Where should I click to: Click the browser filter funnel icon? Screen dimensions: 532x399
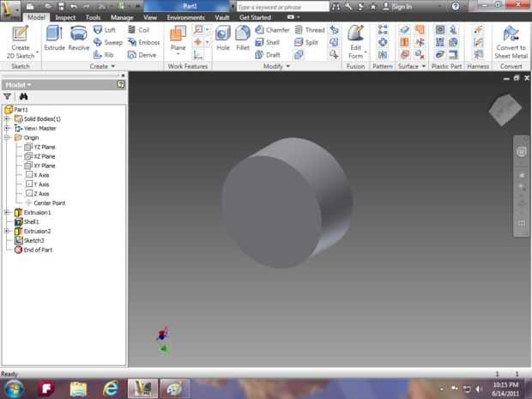tap(8, 97)
